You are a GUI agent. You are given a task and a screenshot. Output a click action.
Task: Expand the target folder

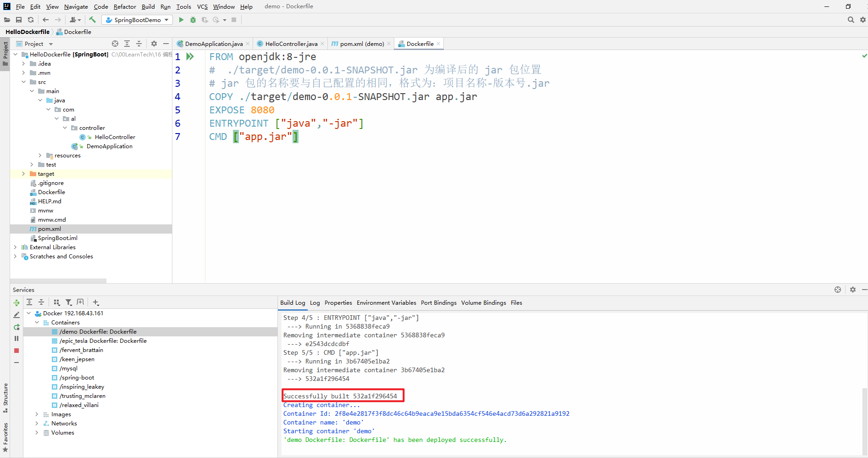pyautogui.click(x=23, y=174)
